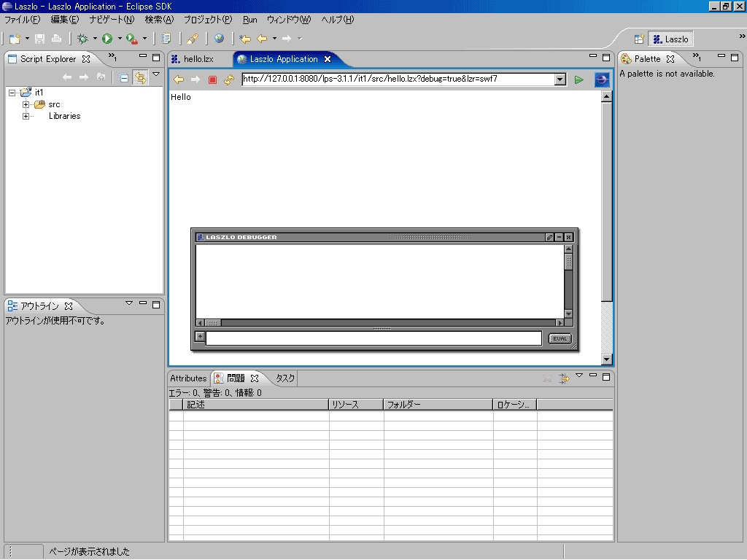Show hidden perspectives chevron
The image size is (747, 560).
(742, 36)
